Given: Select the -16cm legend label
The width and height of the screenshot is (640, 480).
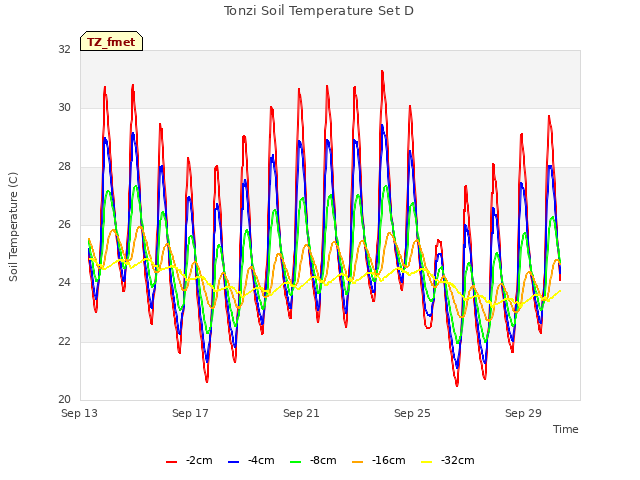Looking at the screenshot, I should (389, 460).
